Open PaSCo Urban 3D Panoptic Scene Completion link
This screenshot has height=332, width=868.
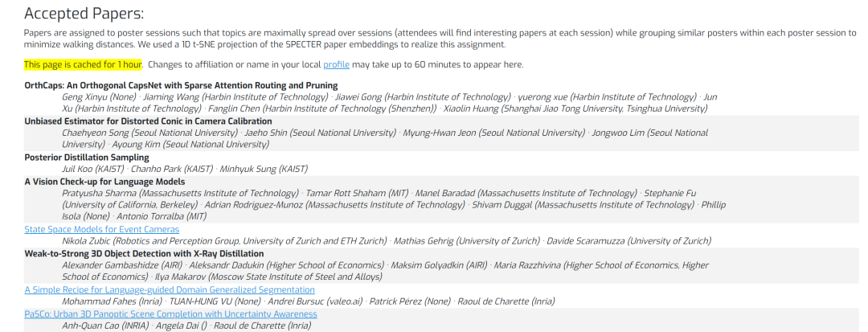(170, 314)
